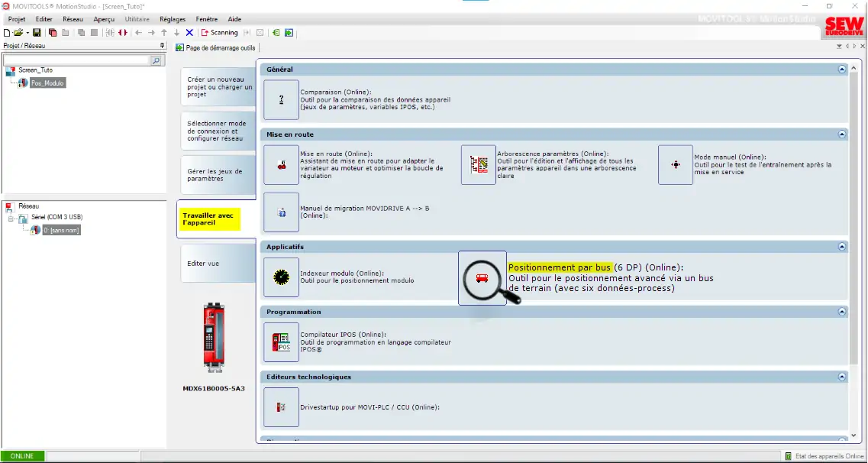Open the Compilateur IPOS tool icon
The width and height of the screenshot is (868, 463).
tap(281, 342)
